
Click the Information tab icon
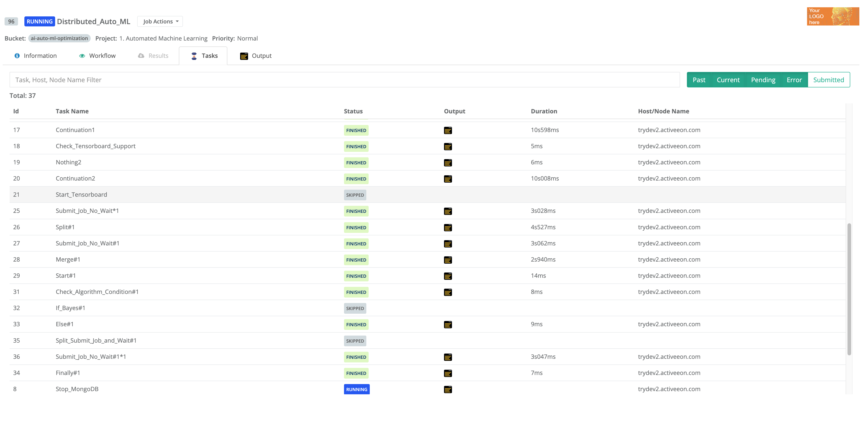click(x=17, y=55)
